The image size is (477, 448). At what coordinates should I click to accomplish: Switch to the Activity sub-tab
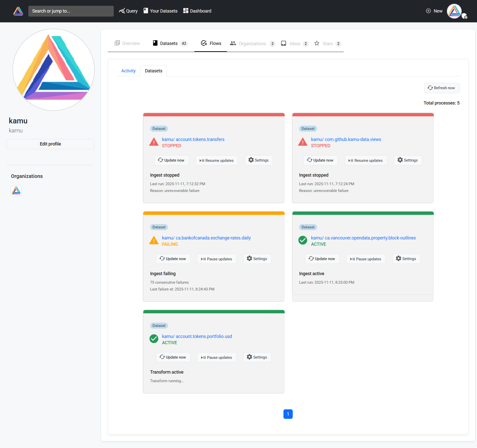pos(128,71)
